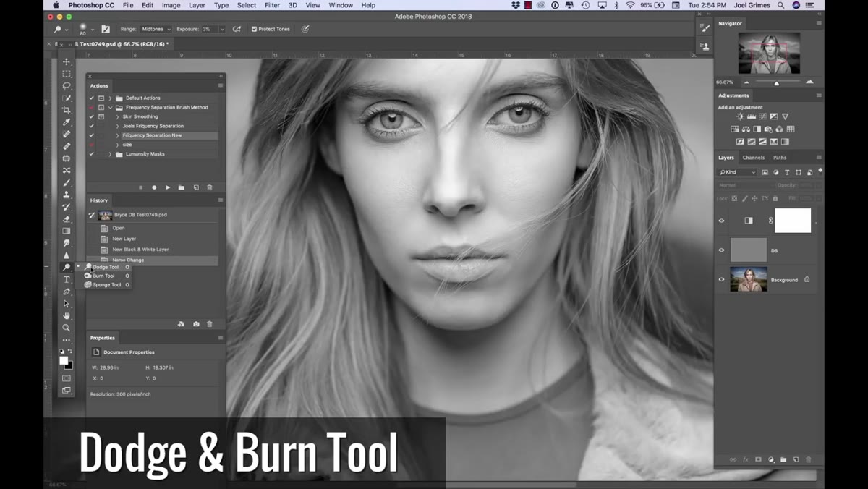Select the Move tool

(x=67, y=61)
